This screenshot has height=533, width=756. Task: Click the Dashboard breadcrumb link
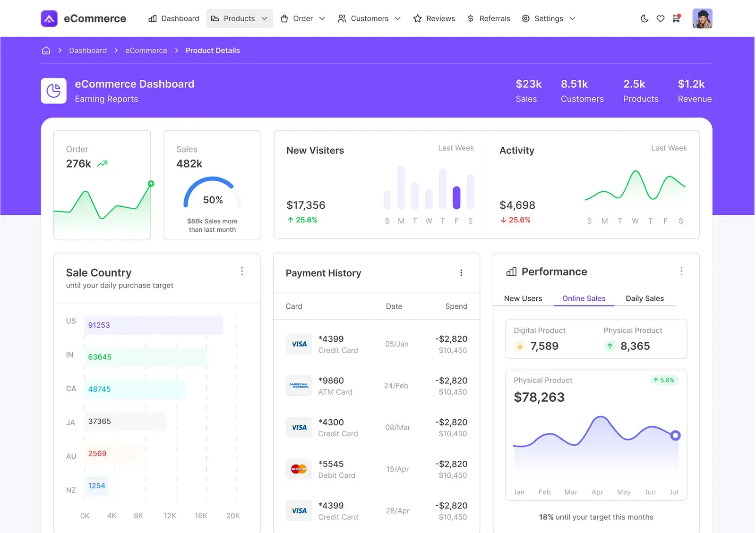pos(88,51)
